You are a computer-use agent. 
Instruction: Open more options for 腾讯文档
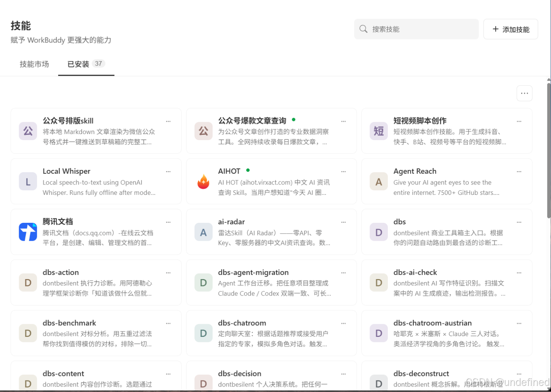pos(168,222)
